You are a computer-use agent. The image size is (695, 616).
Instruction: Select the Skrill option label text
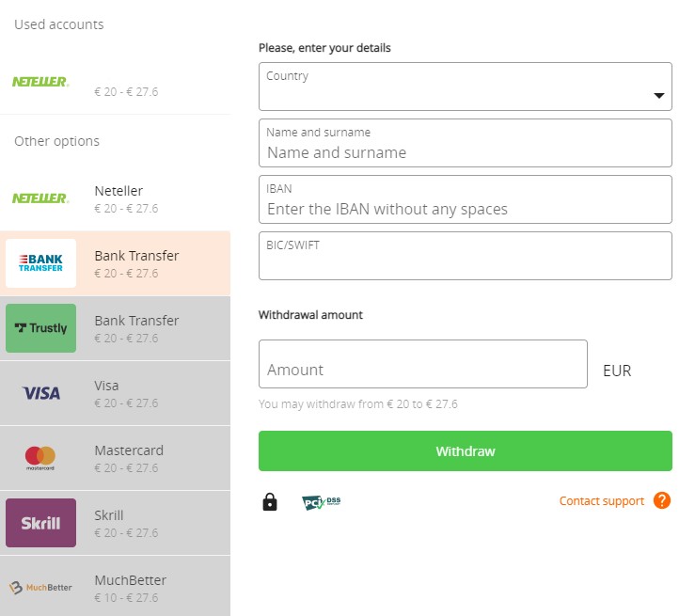pos(109,515)
